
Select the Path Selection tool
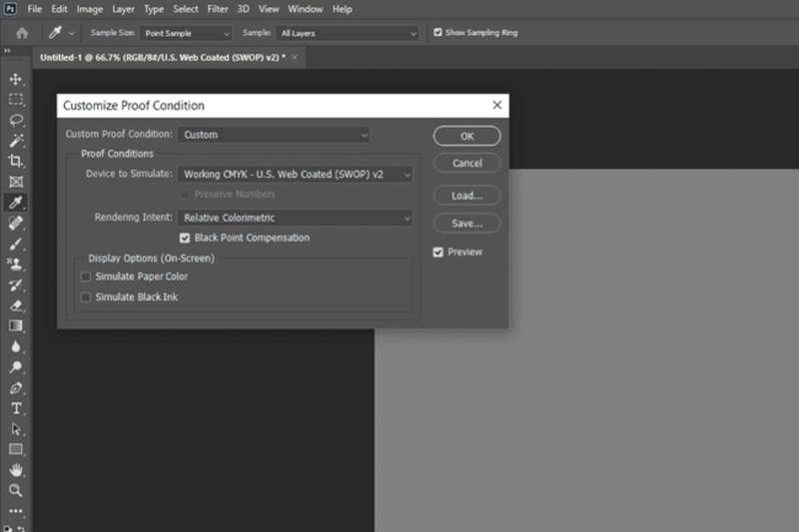click(x=16, y=429)
